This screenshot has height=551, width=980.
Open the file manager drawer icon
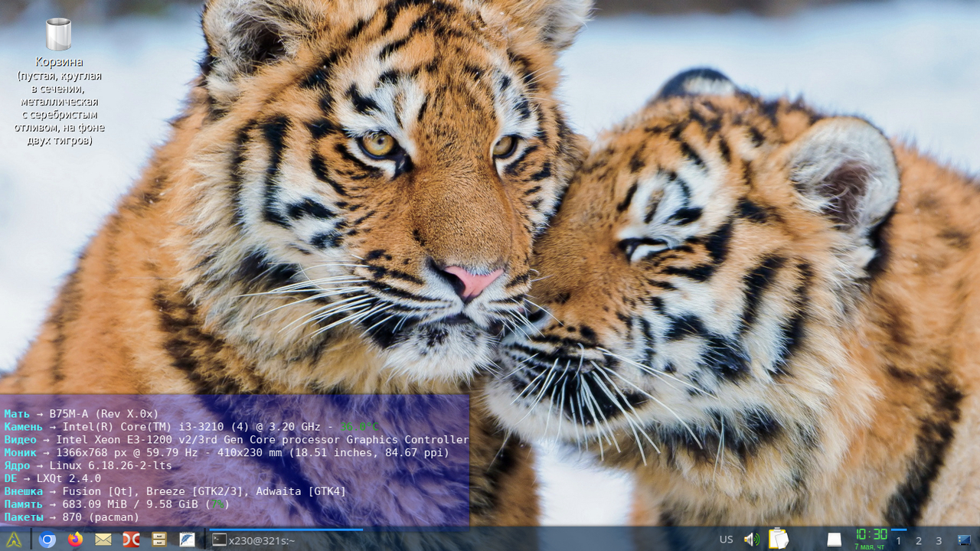pos(159,540)
